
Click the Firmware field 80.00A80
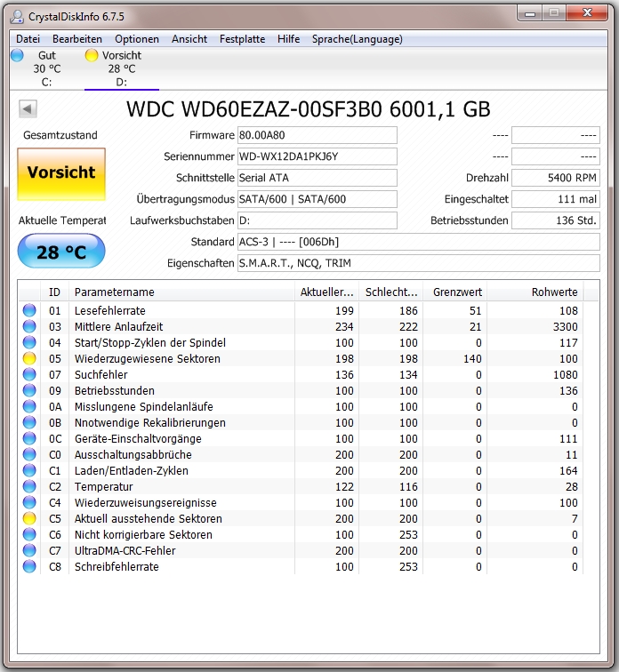click(x=318, y=135)
